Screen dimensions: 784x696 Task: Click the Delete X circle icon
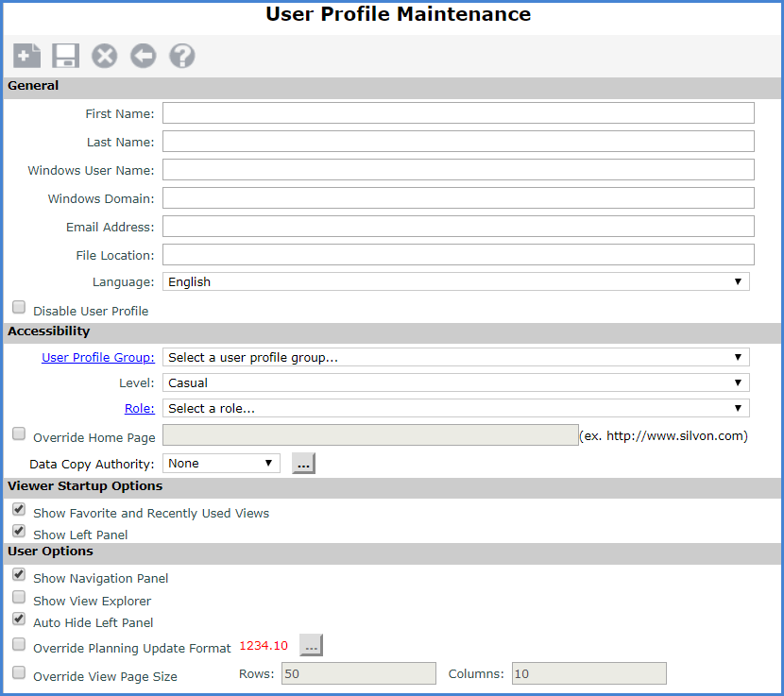click(x=104, y=56)
